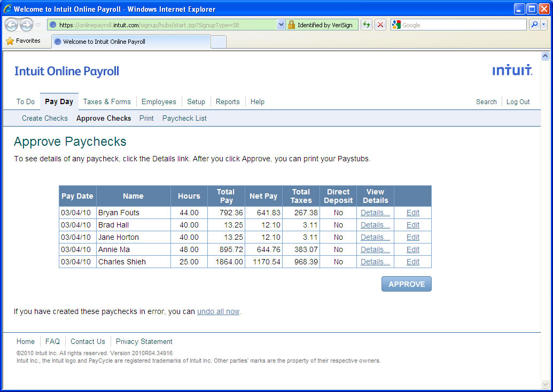This screenshot has width=553, height=392.
Task: Go to Create Checks subtab
Action: click(x=45, y=118)
